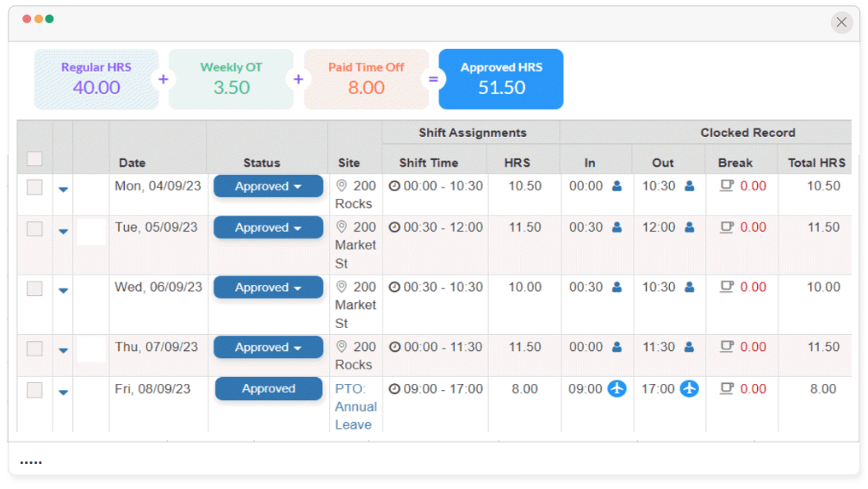Open the Approved status dropdown for Thursday
Screen dimensions: 868x489
(268, 348)
